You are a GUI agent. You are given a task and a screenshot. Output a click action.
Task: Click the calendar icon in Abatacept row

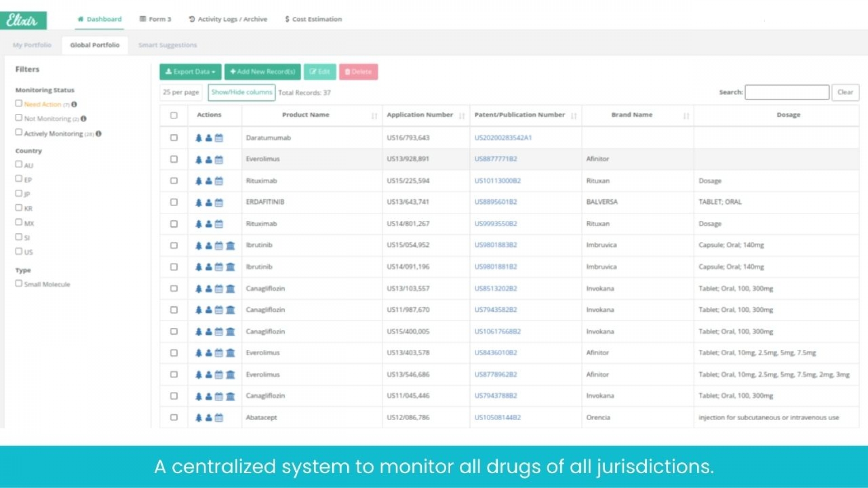219,418
